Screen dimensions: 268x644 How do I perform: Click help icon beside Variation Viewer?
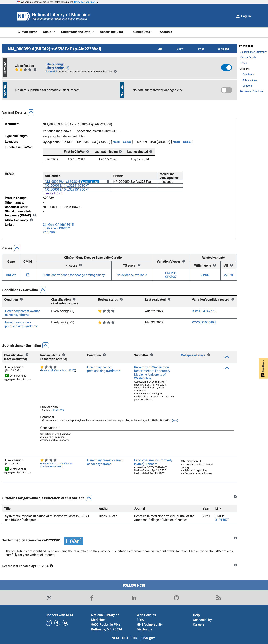pos(184,261)
